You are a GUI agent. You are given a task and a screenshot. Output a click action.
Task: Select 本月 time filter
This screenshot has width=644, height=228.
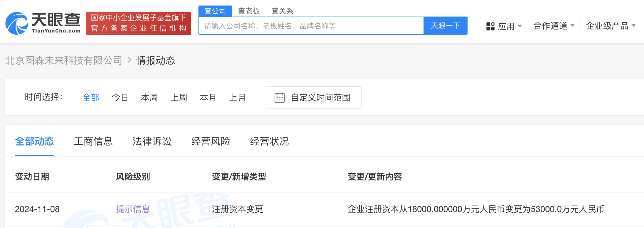click(208, 97)
